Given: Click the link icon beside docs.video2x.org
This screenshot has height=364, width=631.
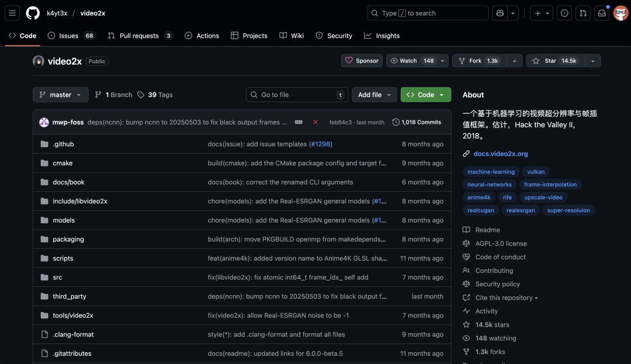Looking at the screenshot, I should 466,154.
